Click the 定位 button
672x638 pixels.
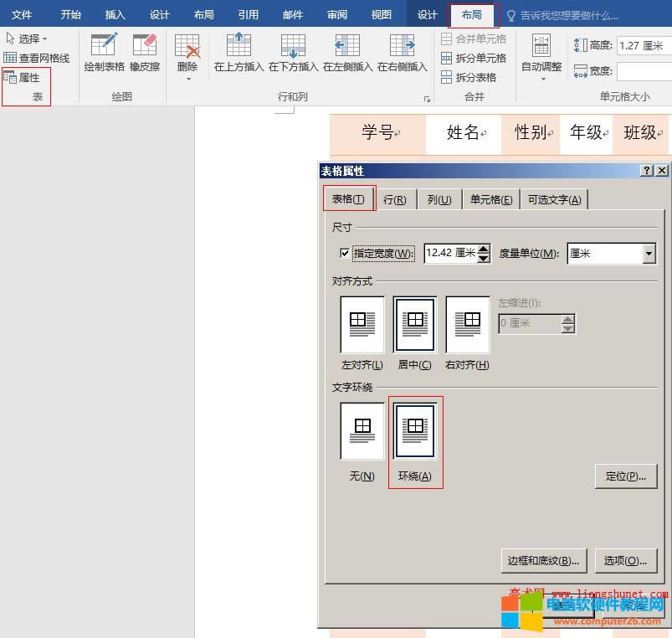point(625,476)
